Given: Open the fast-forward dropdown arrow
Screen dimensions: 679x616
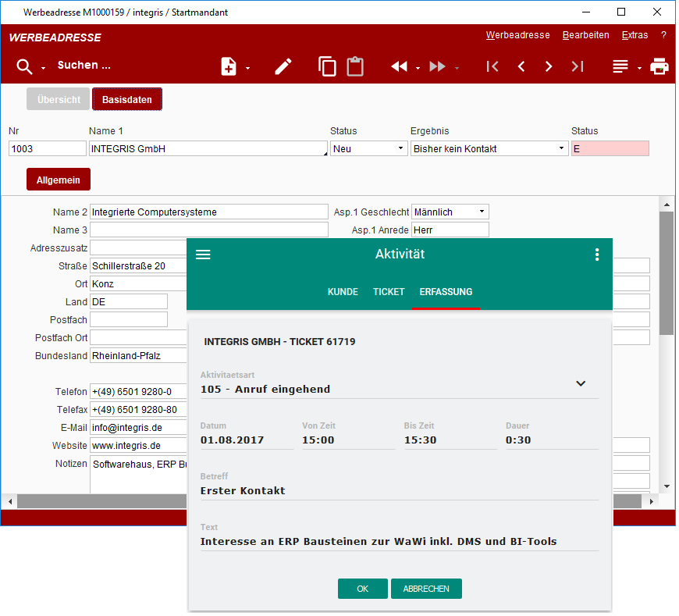Looking at the screenshot, I should (457, 69).
